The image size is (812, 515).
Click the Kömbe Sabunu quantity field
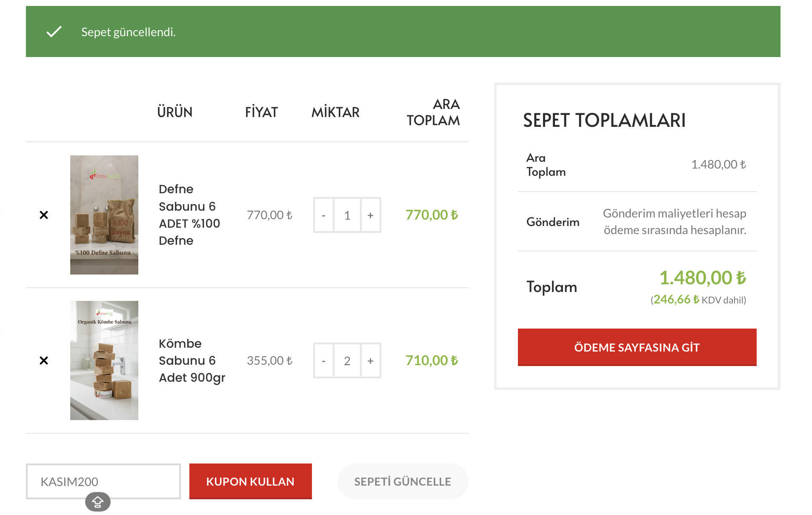coord(347,361)
